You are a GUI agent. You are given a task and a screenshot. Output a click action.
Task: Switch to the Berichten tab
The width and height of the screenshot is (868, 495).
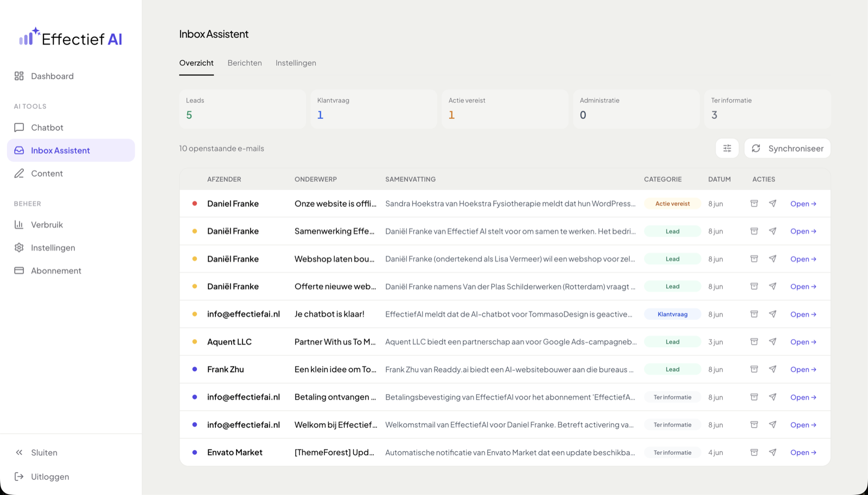pyautogui.click(x=245, y=63)
